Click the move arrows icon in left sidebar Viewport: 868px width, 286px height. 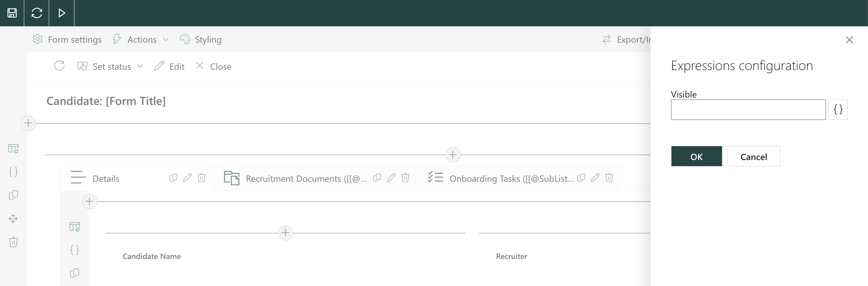tap(13, 218)
